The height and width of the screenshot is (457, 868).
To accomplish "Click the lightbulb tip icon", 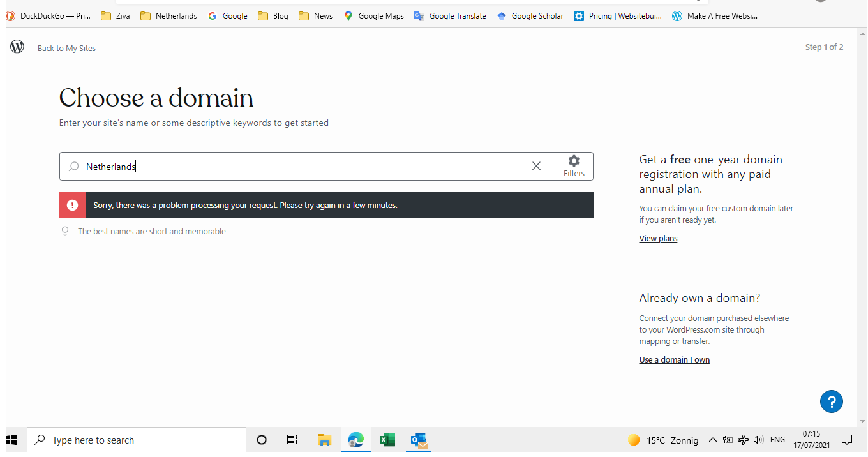I will [65, 231].
